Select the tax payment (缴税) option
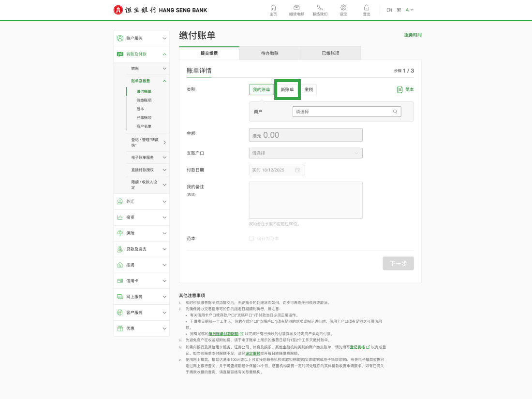This screenshot has width=532, height=399. click(x=309, y=89)
